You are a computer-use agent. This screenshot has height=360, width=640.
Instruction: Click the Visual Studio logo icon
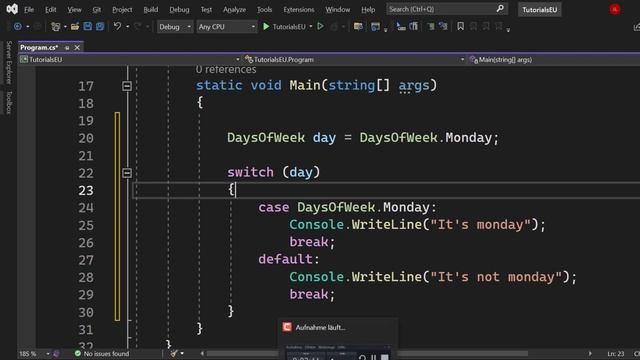point(12,9)
